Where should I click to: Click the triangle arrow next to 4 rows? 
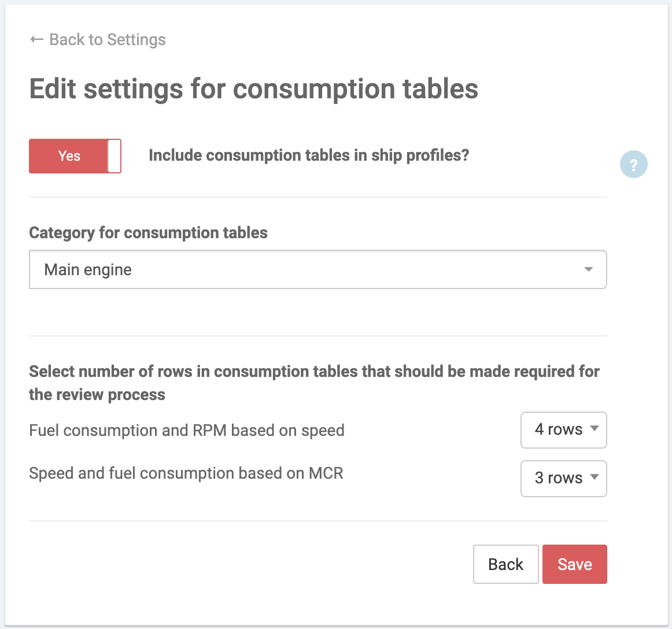(x=594, y=429)
